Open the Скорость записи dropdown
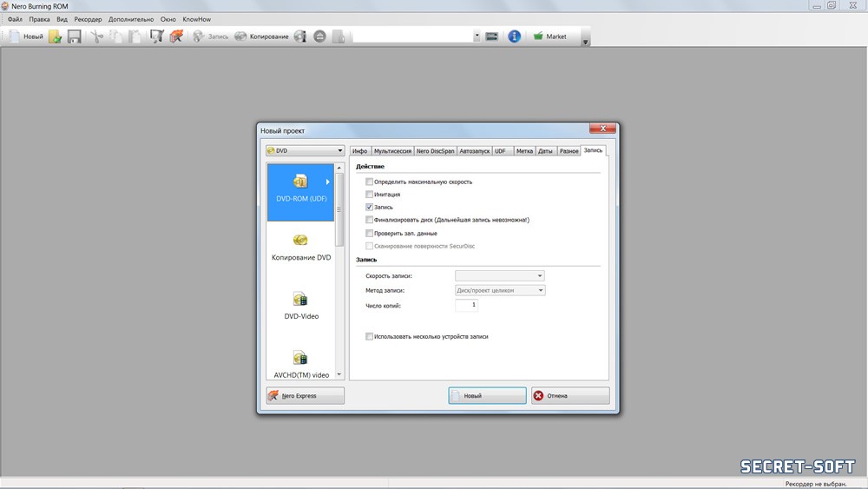The image size is (868, 489). pos(500,276)
